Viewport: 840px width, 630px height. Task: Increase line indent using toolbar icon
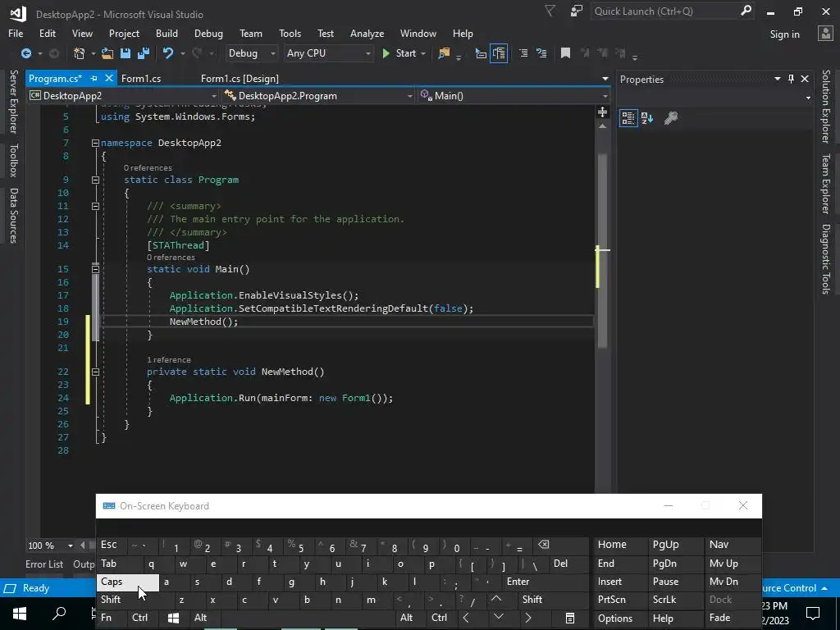541,53
